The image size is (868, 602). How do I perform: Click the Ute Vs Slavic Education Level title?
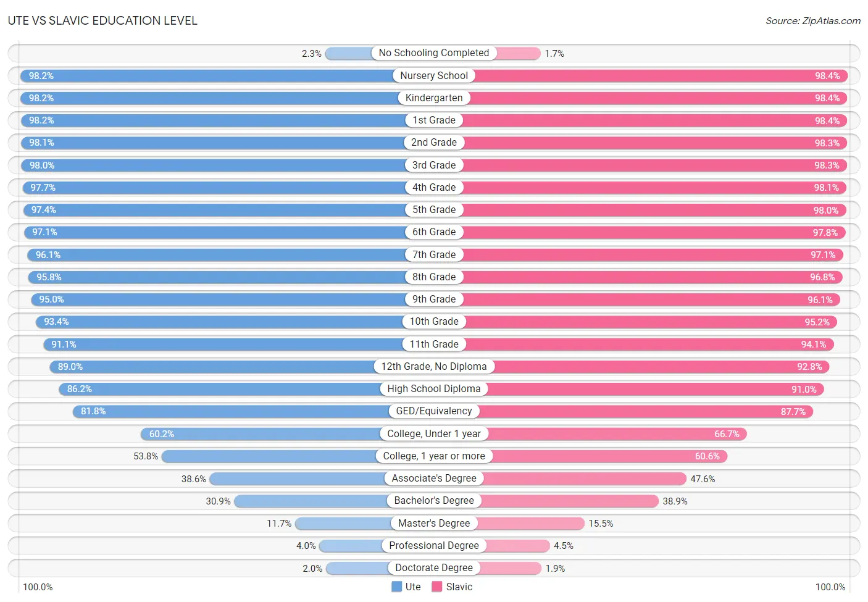tap(102, 20)
